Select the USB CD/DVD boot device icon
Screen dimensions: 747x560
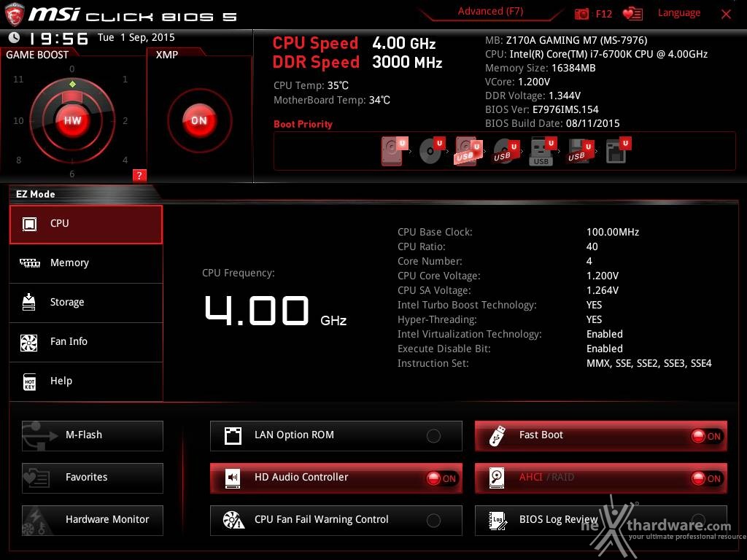tap(506, 151)
